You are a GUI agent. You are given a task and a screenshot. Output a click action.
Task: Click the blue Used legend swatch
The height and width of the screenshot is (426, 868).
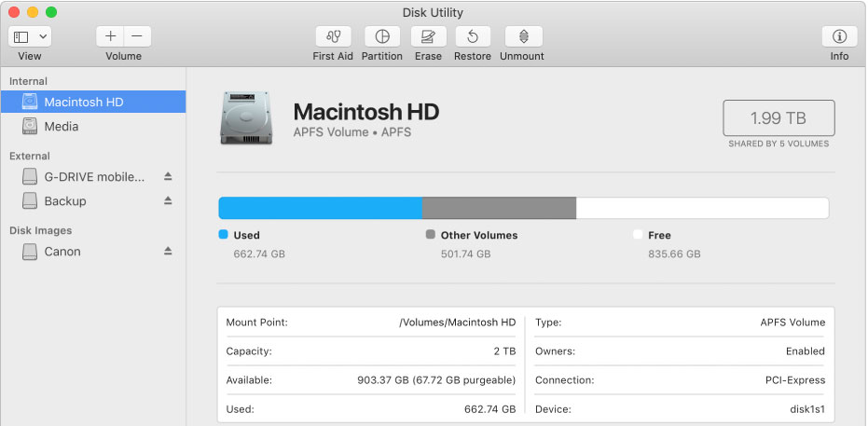[x=223, y=235]
